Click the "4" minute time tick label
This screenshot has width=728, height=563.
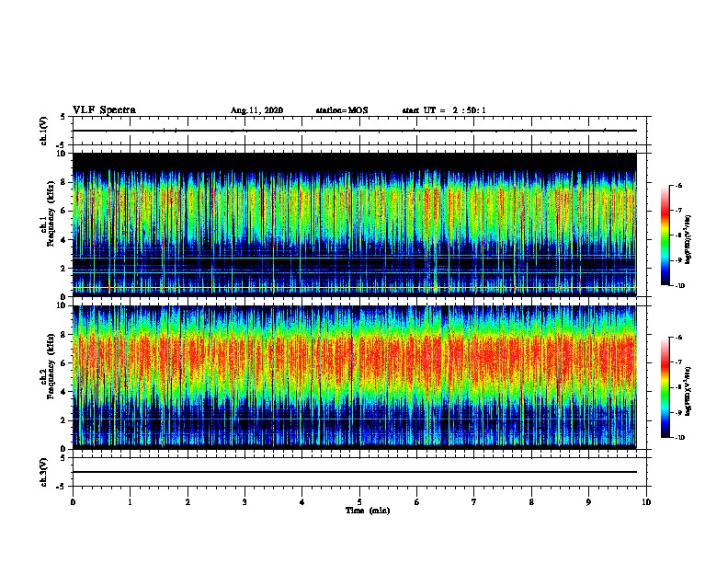(302, 502)
